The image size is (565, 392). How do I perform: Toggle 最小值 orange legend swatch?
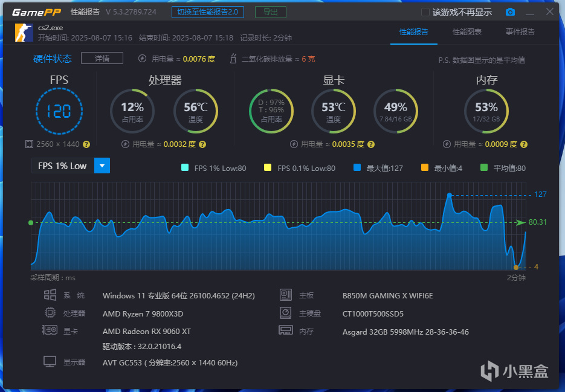(425, 167)
